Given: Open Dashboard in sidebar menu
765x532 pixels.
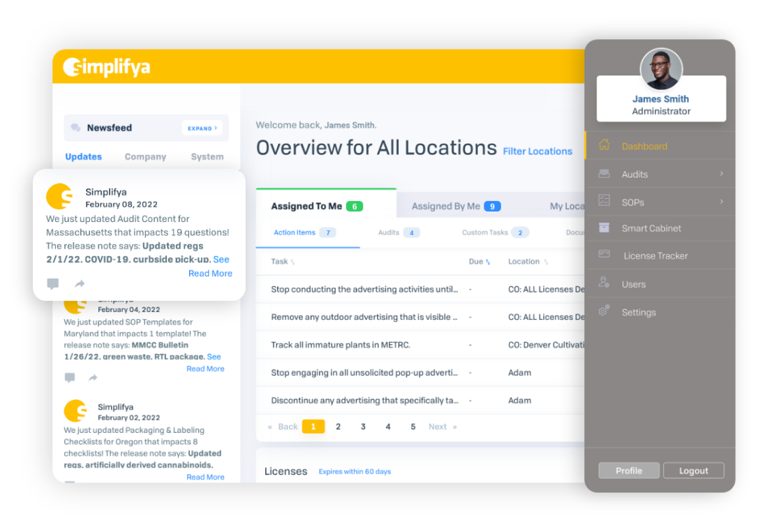Looking at the screenshot, I should (660, 145).
